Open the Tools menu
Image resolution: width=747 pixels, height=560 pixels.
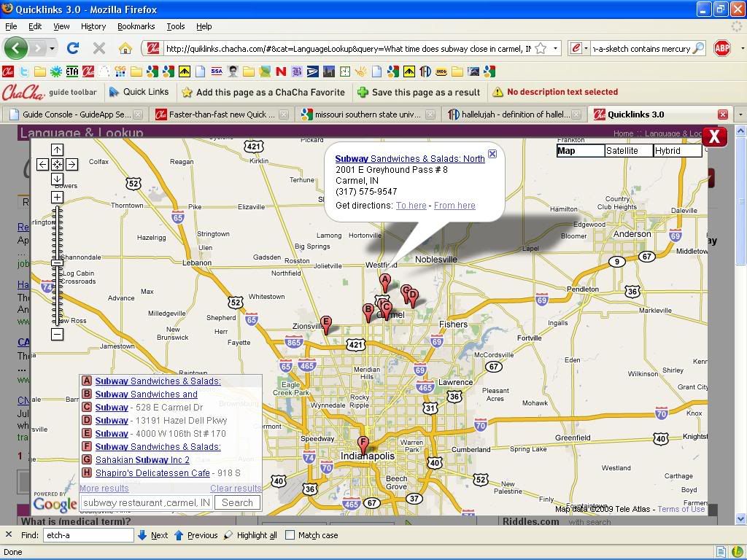click(175, 26)
